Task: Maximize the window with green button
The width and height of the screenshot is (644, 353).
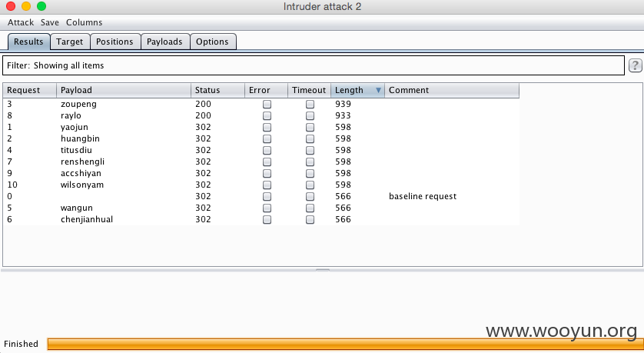Action: 41,6
